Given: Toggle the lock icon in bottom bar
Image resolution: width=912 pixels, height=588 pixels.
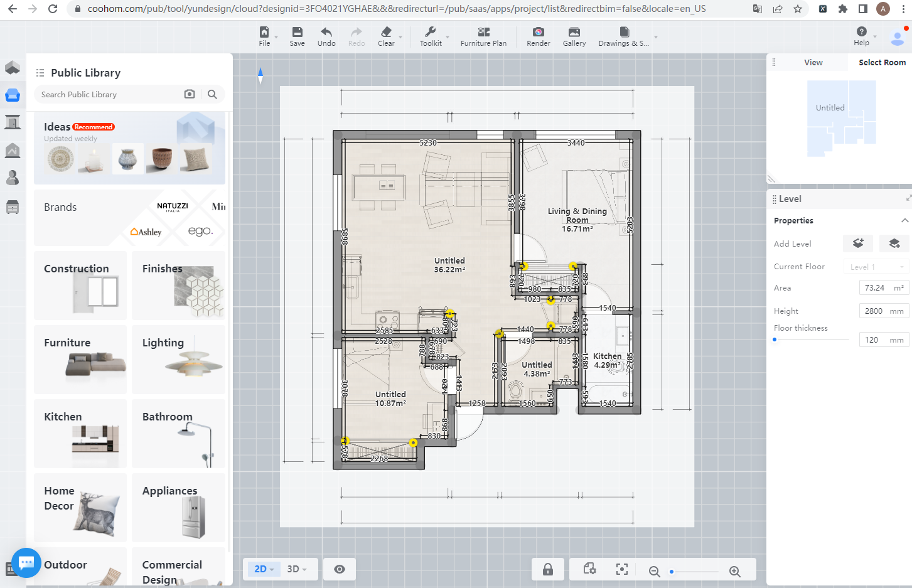Looking at the screenshot, I should (548, 569).
